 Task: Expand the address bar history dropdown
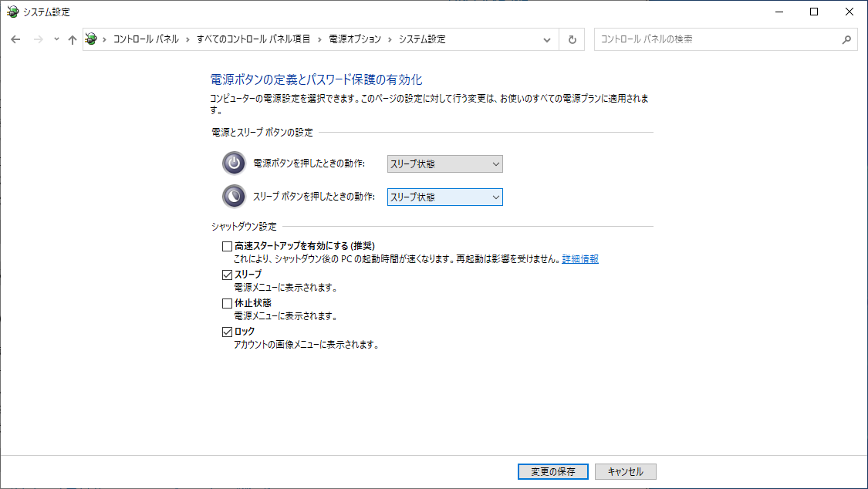547,40
